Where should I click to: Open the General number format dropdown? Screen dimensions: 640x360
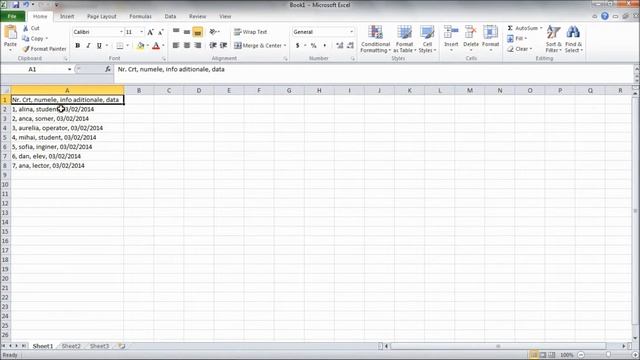coord(351,32)
